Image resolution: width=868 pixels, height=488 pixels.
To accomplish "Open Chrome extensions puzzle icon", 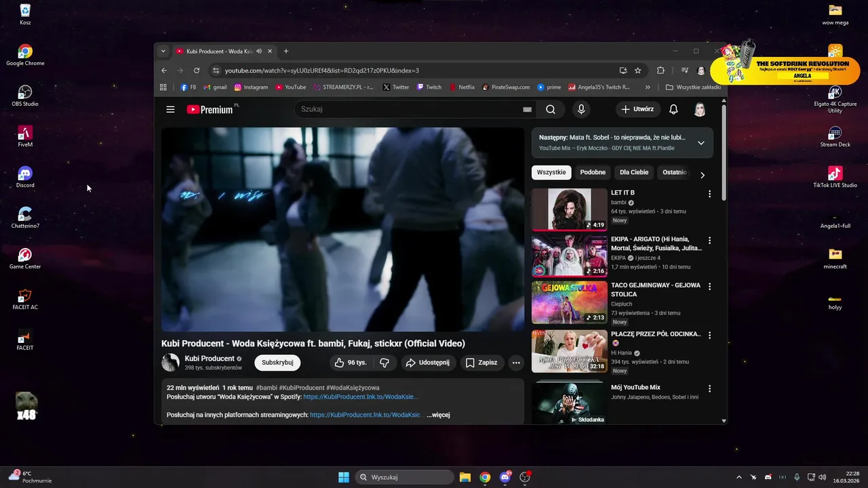I will tap(660, 70).
